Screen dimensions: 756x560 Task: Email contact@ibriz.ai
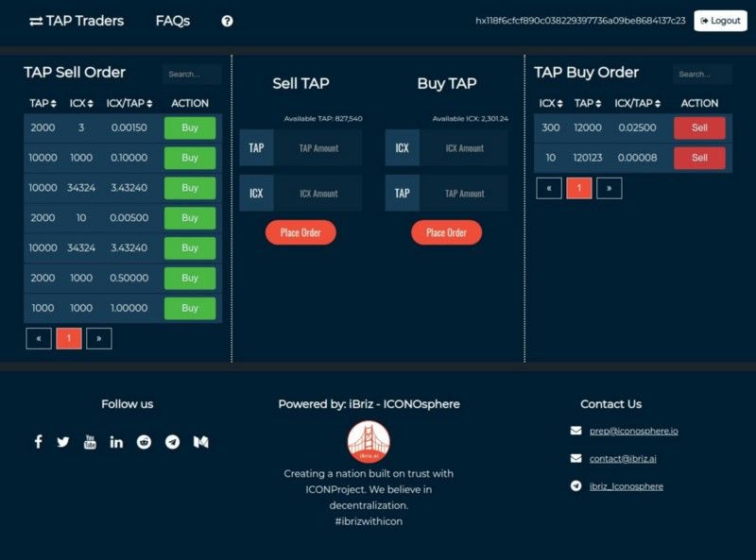tap(623, 459)
